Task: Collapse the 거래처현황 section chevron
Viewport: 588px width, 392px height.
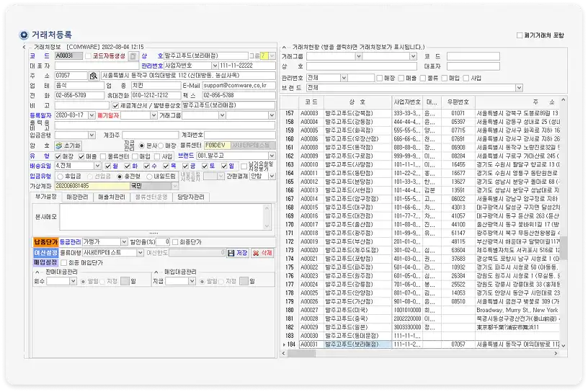Action: 284,48
